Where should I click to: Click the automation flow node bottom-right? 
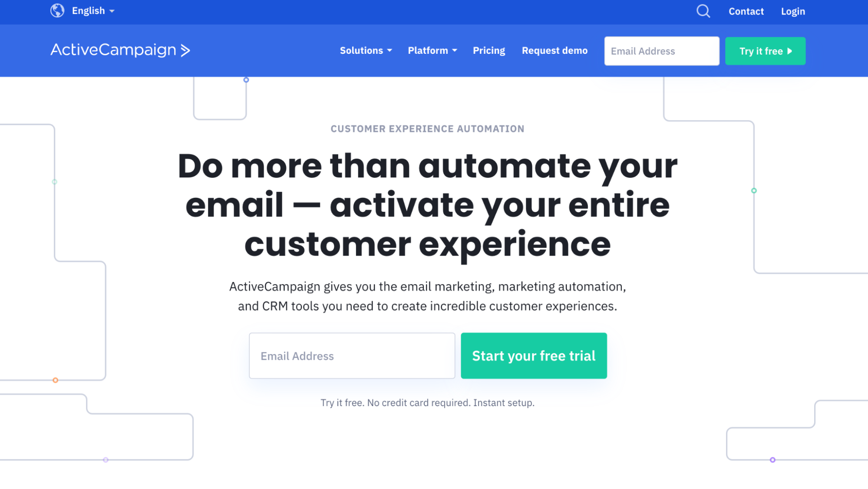773,459
